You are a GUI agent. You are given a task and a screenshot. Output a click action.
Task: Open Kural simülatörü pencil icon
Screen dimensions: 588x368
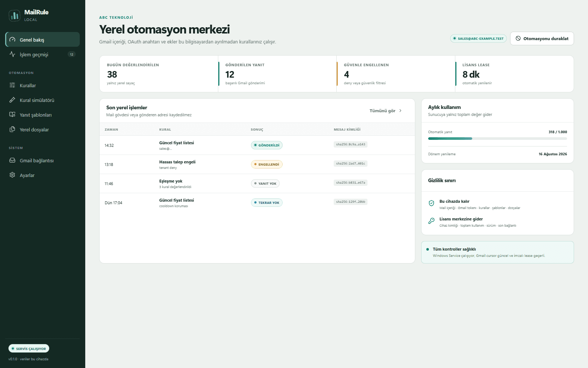pos(12,100)
